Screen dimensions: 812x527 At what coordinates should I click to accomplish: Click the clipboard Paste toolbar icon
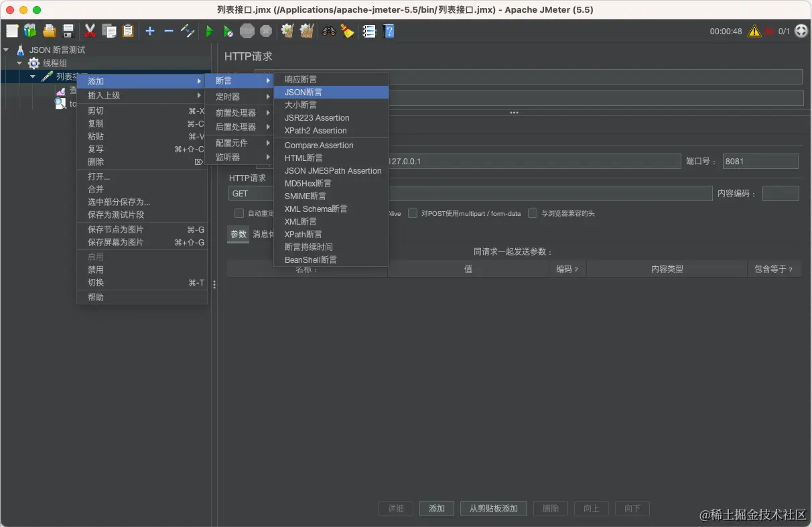127,31
